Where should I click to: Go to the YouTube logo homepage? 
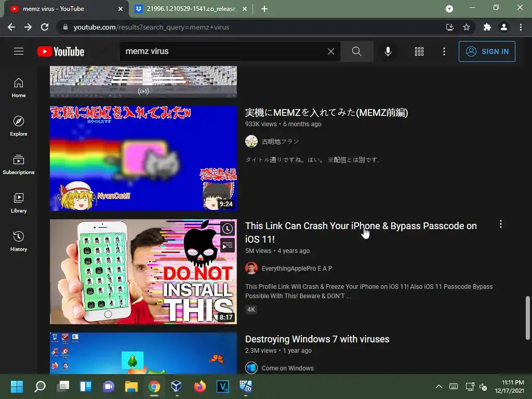point(61,51)
